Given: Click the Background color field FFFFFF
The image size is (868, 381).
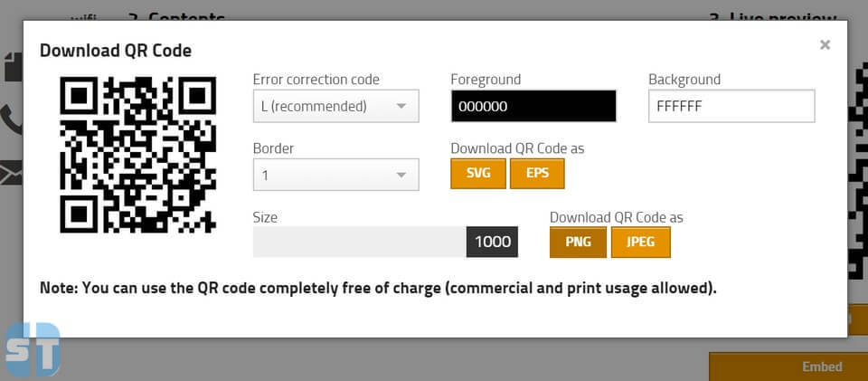Looking at the screenshot, I should point(731,106).
